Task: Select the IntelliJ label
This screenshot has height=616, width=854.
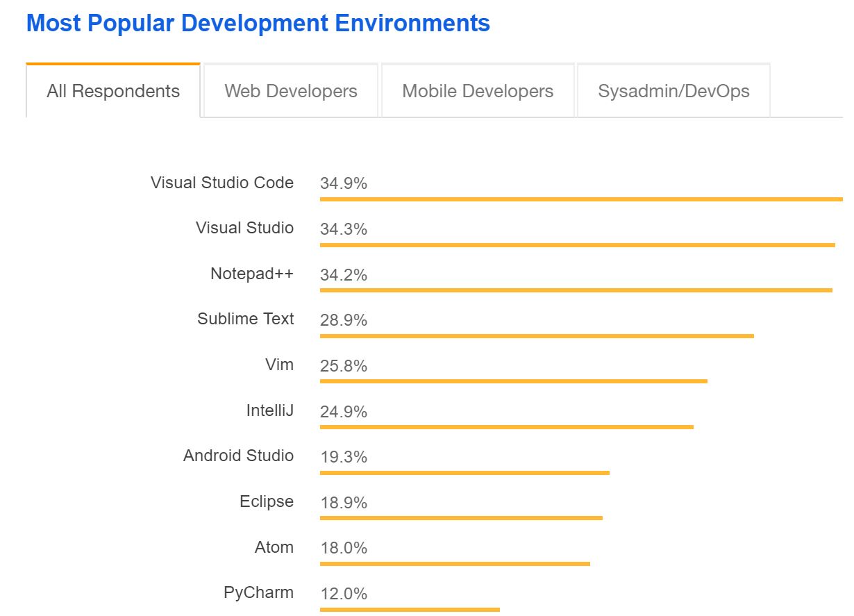Action: [269, 410]
